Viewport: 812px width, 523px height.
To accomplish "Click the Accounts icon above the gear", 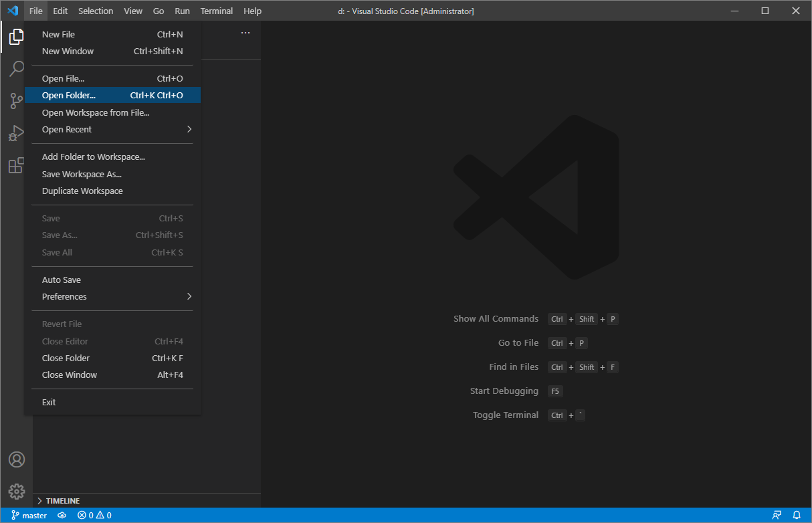I will point(16,459).
